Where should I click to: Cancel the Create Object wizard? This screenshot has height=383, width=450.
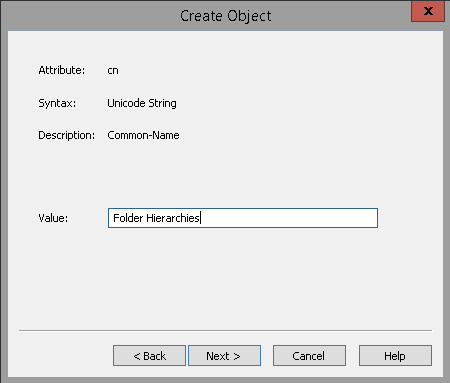click(x=309, y=356)
